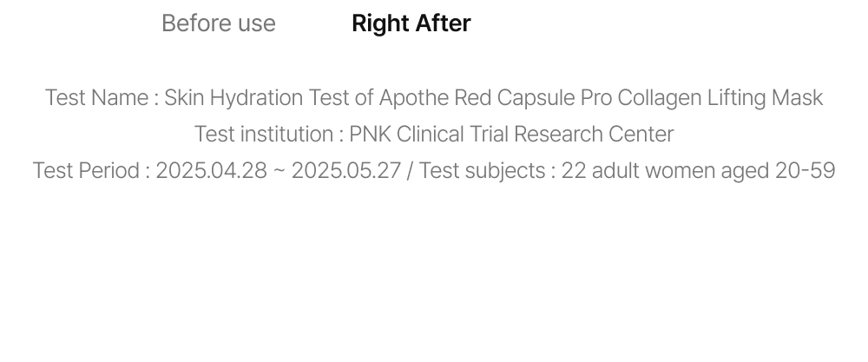Click the slash separating period and subjects
The height and width of the screenshot is (362, 868).
point(411,171)
